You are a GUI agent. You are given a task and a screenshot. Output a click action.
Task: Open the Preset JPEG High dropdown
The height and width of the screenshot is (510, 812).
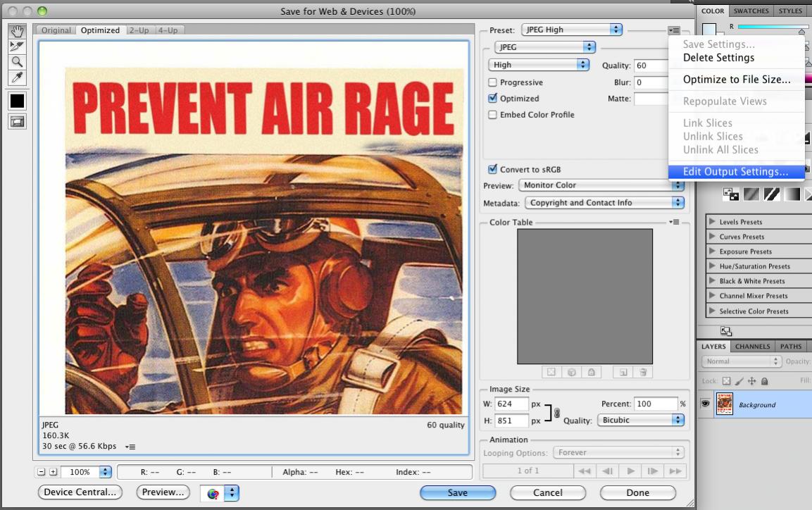click(572, 30)
